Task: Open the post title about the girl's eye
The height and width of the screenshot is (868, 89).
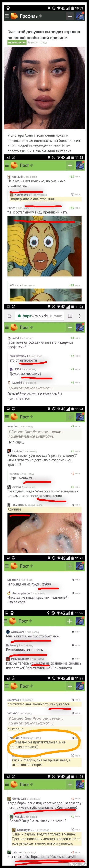Action: coord(44,34)
